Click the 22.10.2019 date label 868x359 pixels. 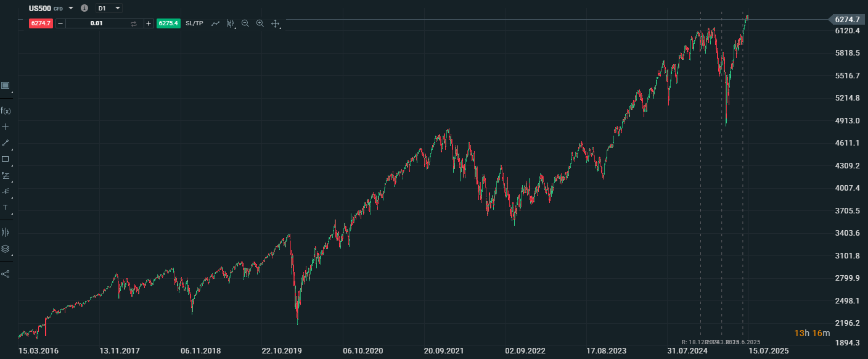coord(282,351)
